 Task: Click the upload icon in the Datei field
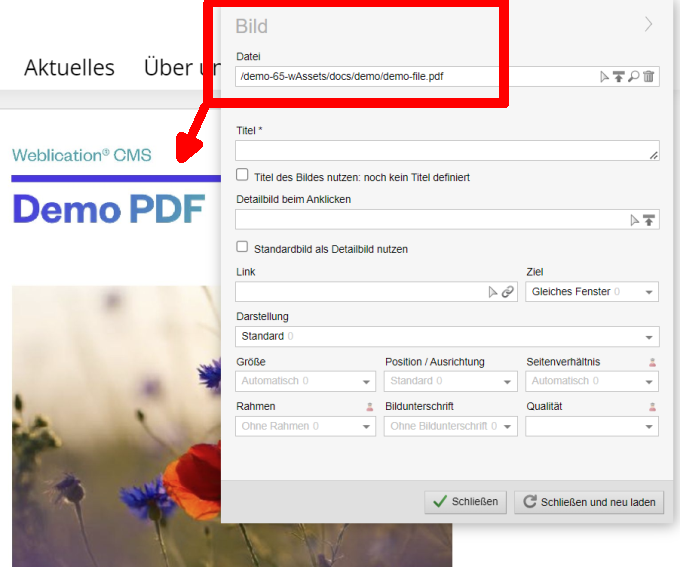(618, 77)
